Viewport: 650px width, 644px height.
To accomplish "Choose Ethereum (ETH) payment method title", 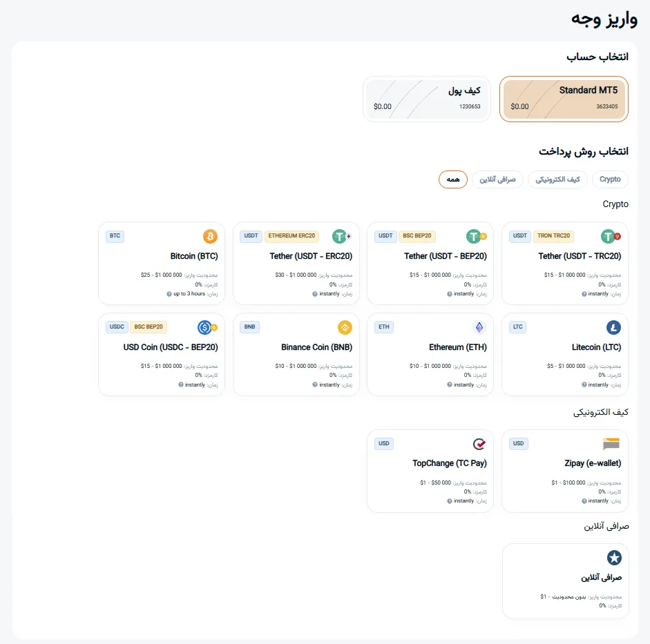I will pyautogui.click(x=456, y=347).
